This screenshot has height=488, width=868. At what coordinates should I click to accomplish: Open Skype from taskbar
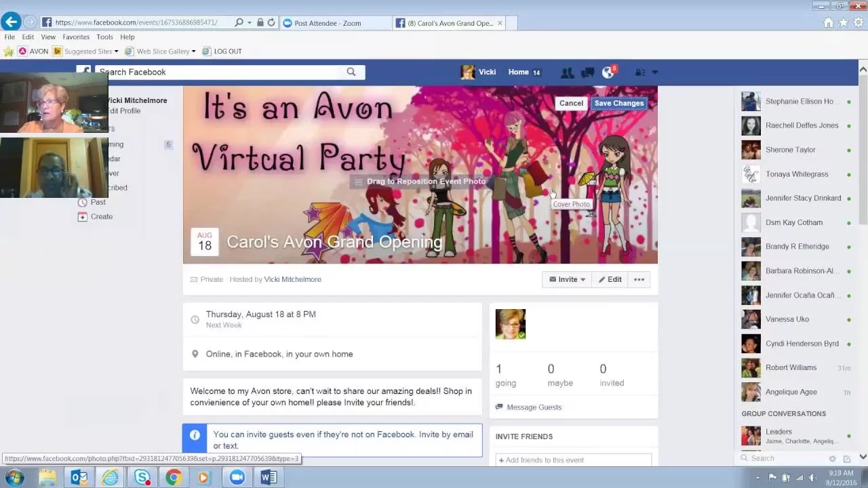pos(142,477)
